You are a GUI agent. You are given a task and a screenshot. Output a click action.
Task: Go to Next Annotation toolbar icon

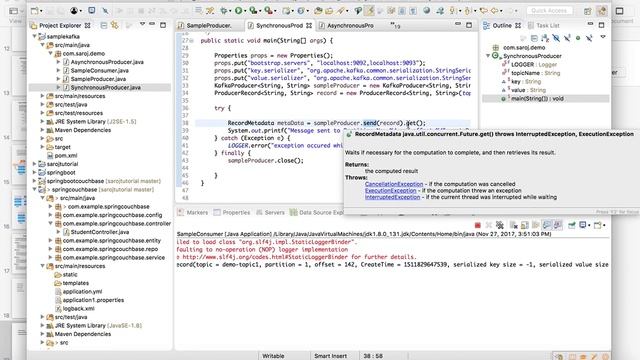click(x=452, y=11)
